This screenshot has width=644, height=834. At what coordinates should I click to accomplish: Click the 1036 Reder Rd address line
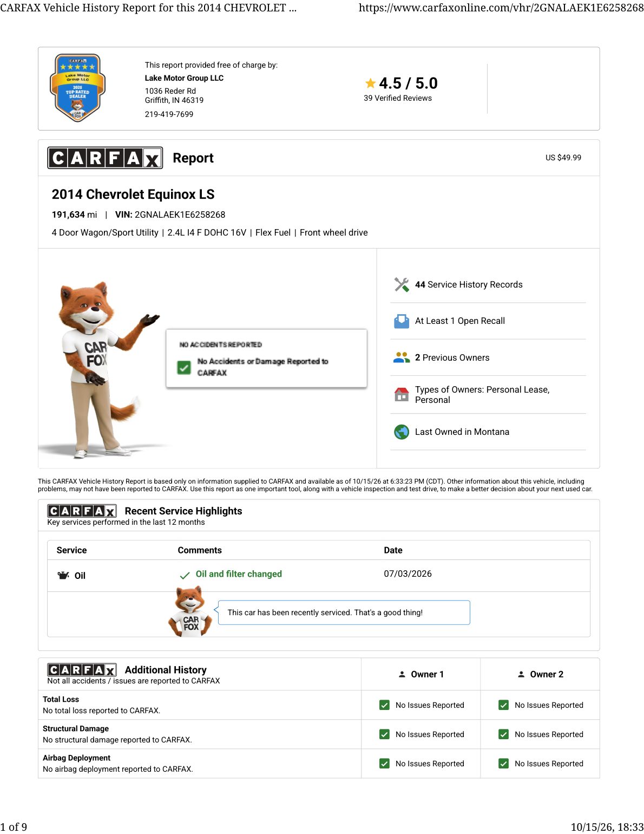click(170, 91)
